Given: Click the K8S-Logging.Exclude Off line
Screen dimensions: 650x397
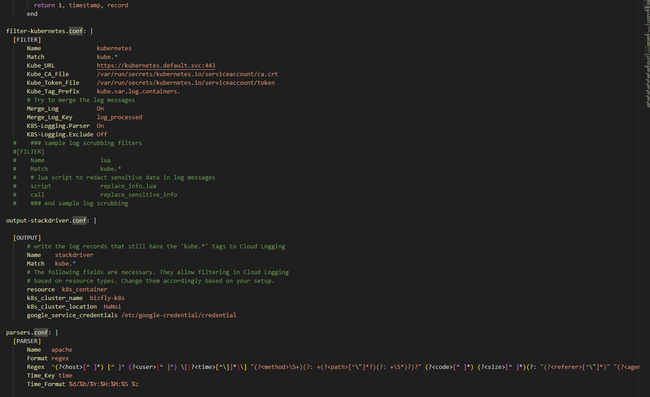Looking at the screenshot, I should [67, 134].
